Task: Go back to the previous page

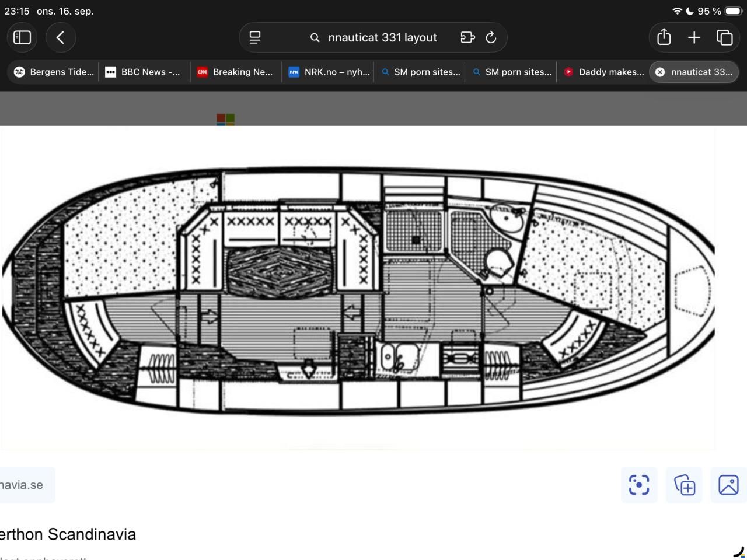Action: (60, 37)
